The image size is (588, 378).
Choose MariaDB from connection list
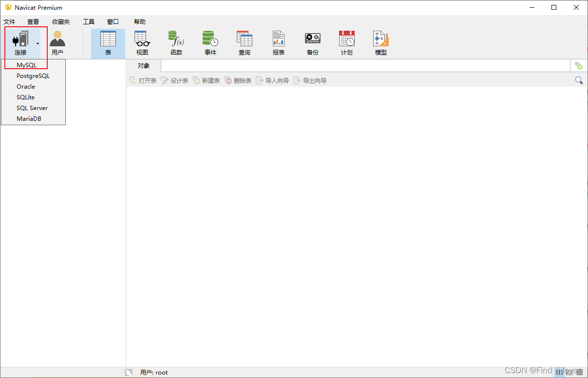coord(33,118)
